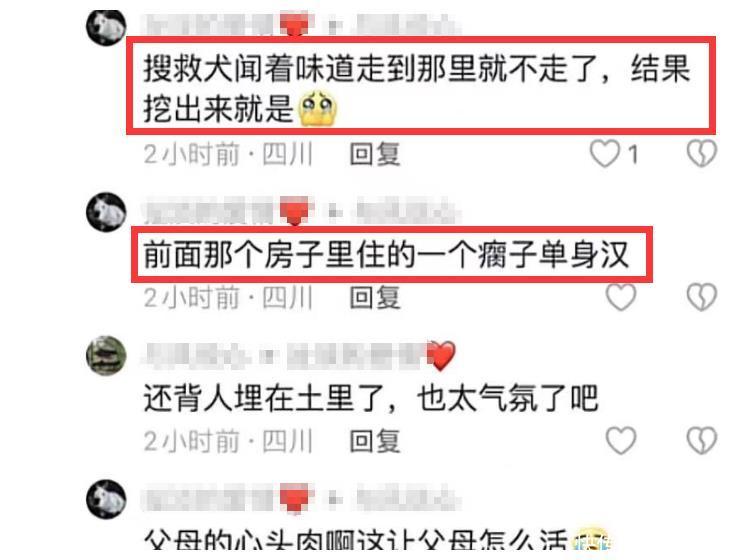Reply to the 还背人埋在土里了 comment

375,441
